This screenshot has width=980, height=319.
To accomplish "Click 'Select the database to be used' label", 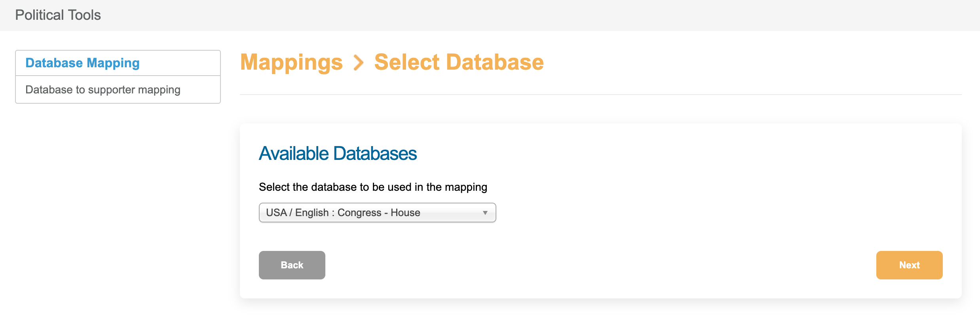I will point(372,187).
